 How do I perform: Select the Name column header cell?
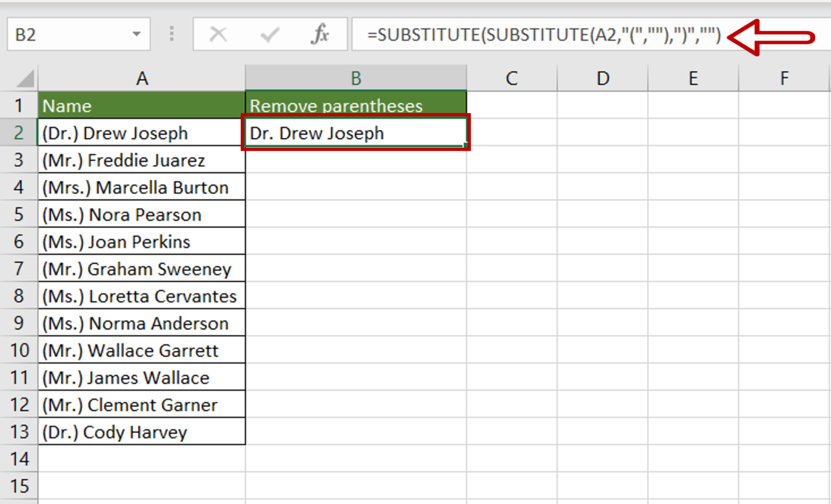[142, 105]
